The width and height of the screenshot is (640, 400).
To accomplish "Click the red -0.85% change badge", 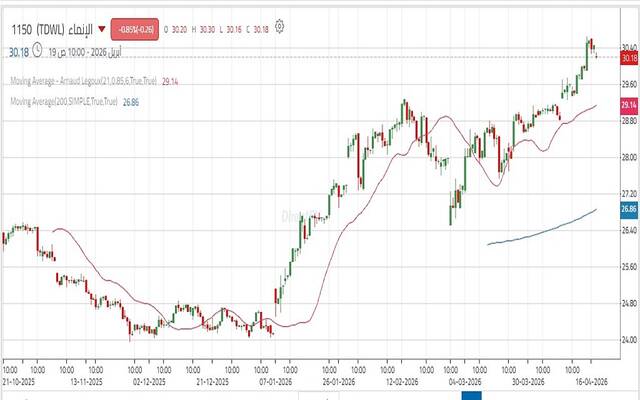I will [x=132, y=28].
